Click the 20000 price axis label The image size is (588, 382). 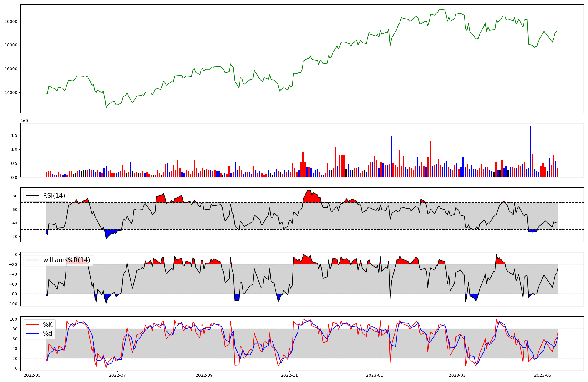pos(11,21)
